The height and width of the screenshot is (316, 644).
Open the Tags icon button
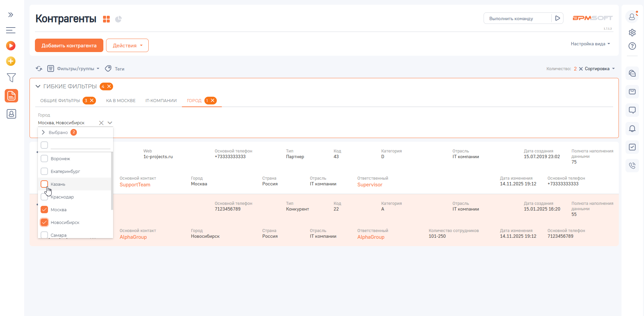(x=108, y=69)
